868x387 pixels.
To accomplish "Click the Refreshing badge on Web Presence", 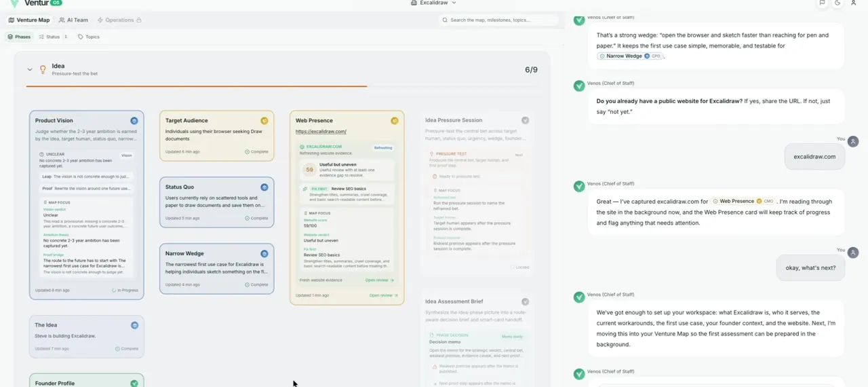I will pyautogui.click(x=383, y=147).
